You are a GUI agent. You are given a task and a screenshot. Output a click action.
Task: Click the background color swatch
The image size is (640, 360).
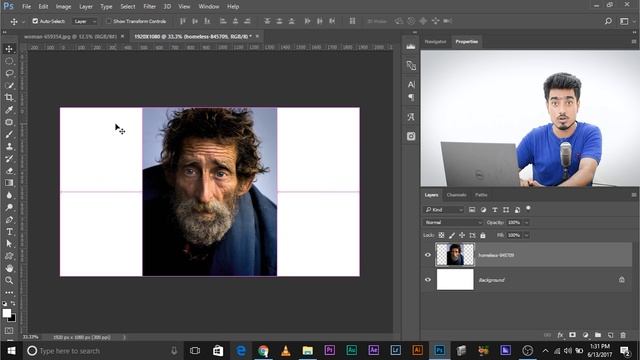[13, 319]
